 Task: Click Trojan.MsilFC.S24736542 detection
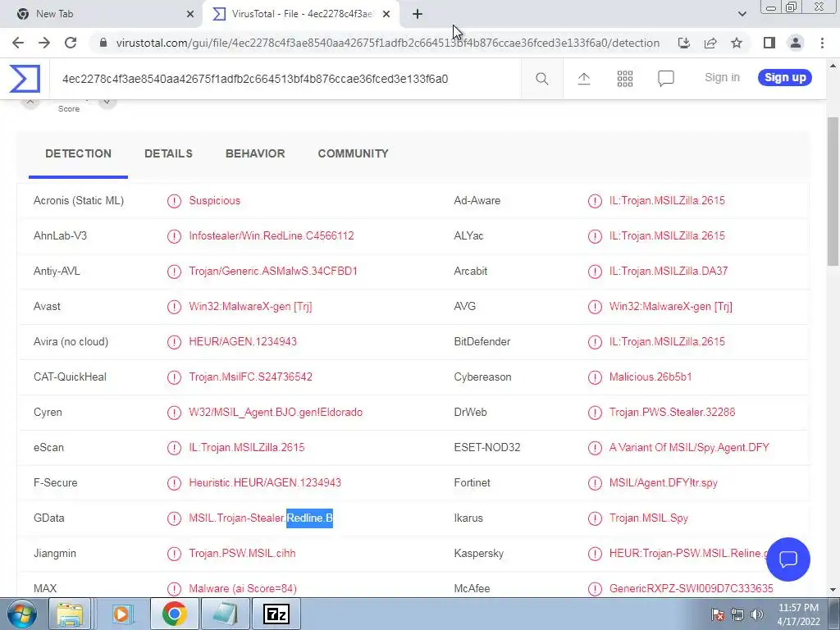(250, 377)
